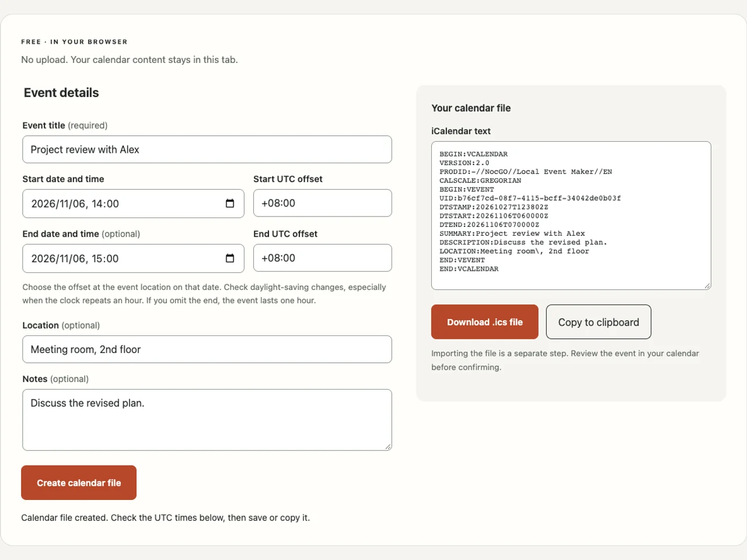Screen dimensions: 747x560
Task: Click the 'Notes (optional)' label
Action: (55, 379)
